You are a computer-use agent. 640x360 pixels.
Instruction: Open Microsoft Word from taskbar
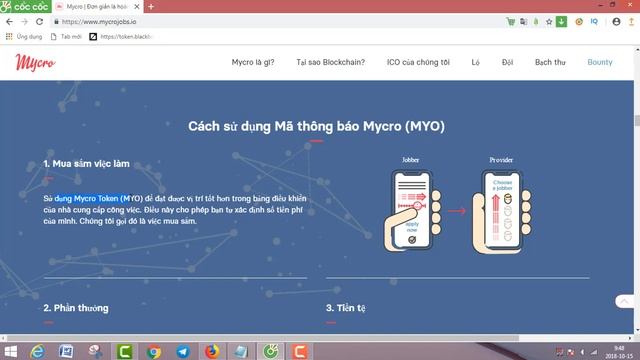(66, 351)
